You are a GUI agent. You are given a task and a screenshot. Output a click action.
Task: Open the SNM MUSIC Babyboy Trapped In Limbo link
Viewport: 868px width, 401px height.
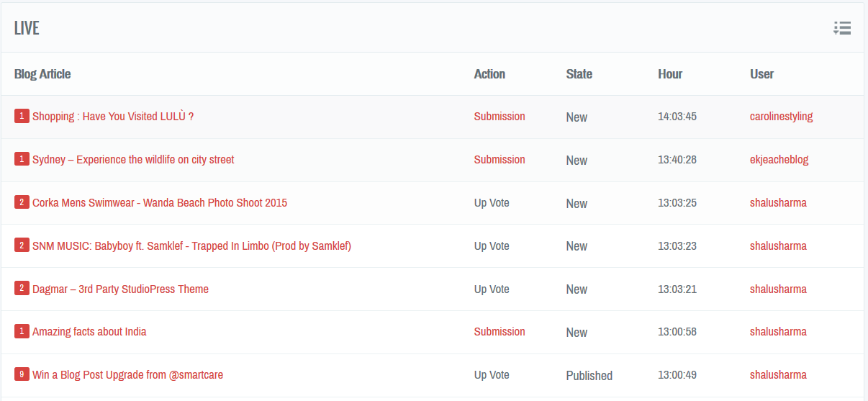191,246
